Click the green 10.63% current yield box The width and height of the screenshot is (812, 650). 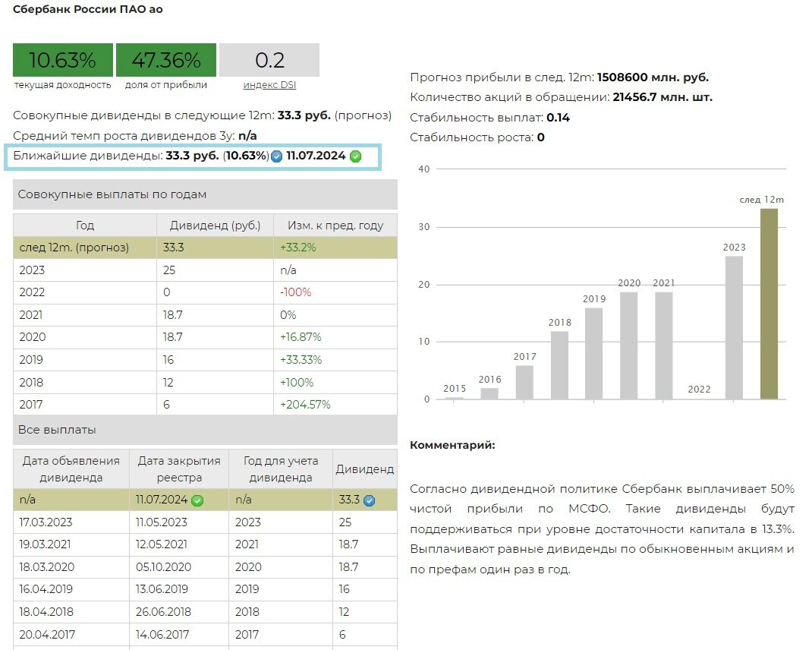tap(62, 60)
